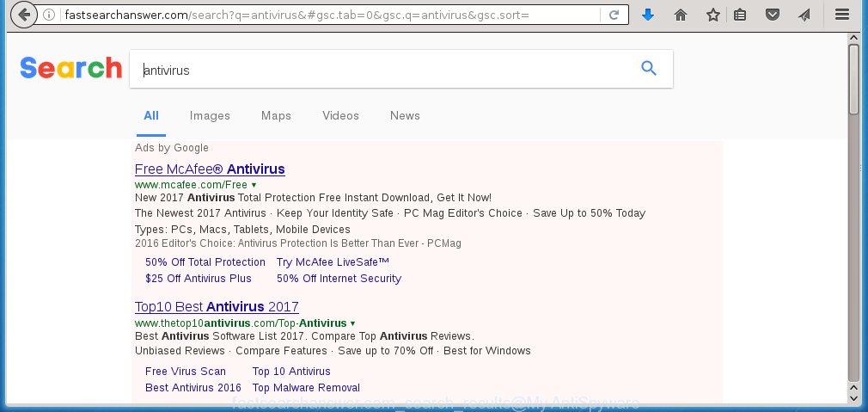Open downloads with the blue arrow icon

pos(648,15)
